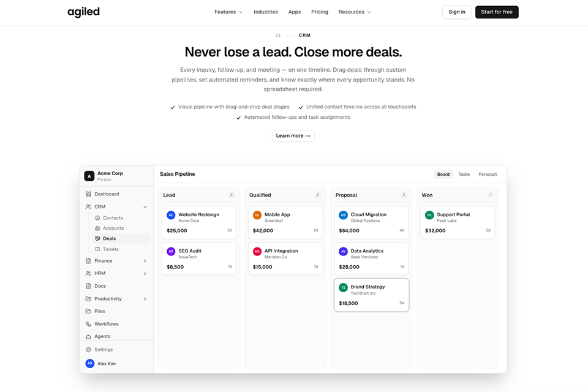Image resolution: width=588 pixels, height=392 pixels.
Task: Open the Resources dropdown in top navigation
Action: tap(355, 12)
